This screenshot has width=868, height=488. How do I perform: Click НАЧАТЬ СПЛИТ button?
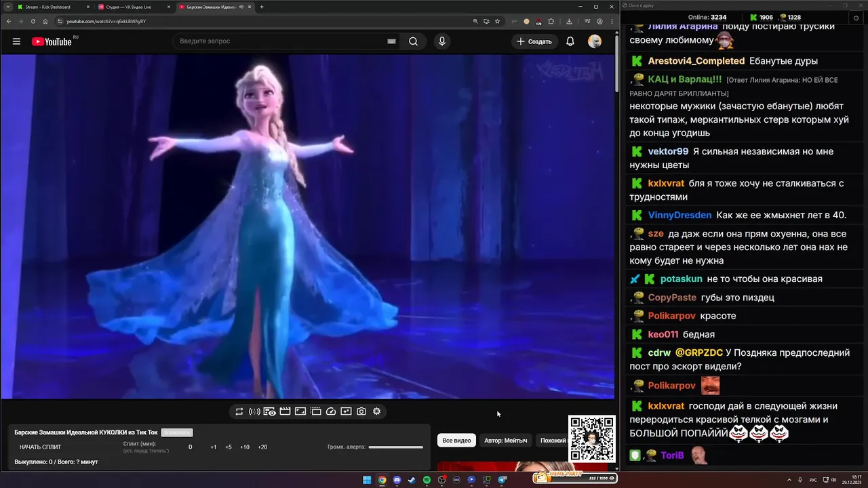click(x=40, y=447)
